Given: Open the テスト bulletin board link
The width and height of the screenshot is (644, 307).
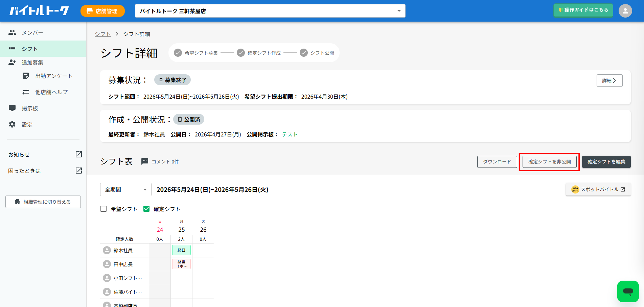Looking at the screenshot, I should click(290, 134).
